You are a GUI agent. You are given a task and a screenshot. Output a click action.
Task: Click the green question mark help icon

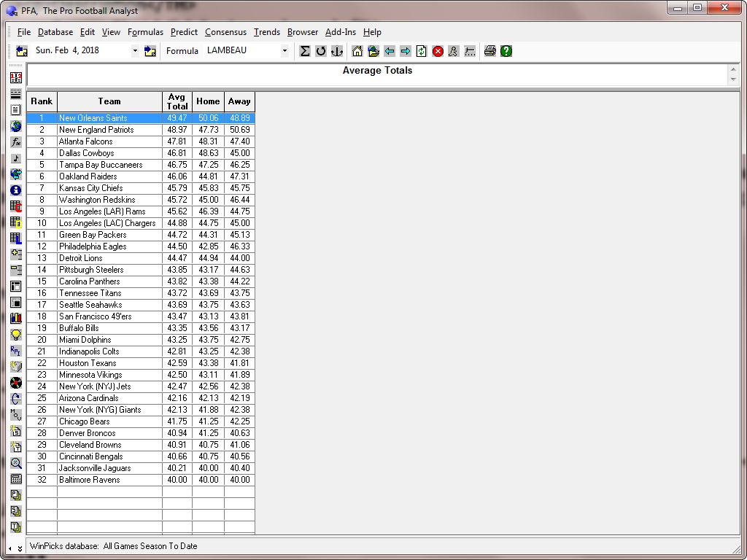point(506,51)
